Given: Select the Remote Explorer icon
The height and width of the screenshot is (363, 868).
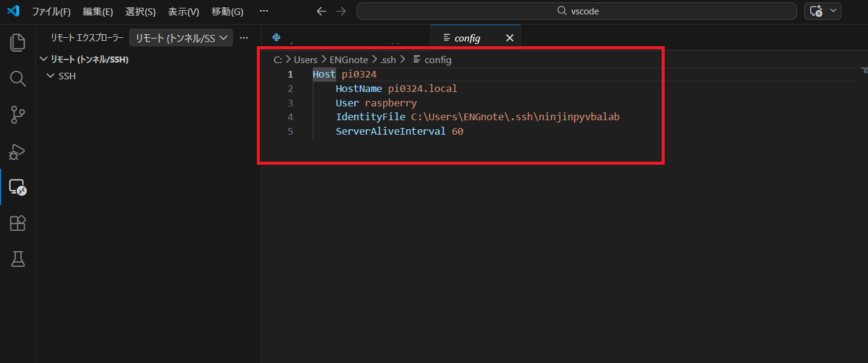Looking at the screenshot, I should [x=18, y=187].
